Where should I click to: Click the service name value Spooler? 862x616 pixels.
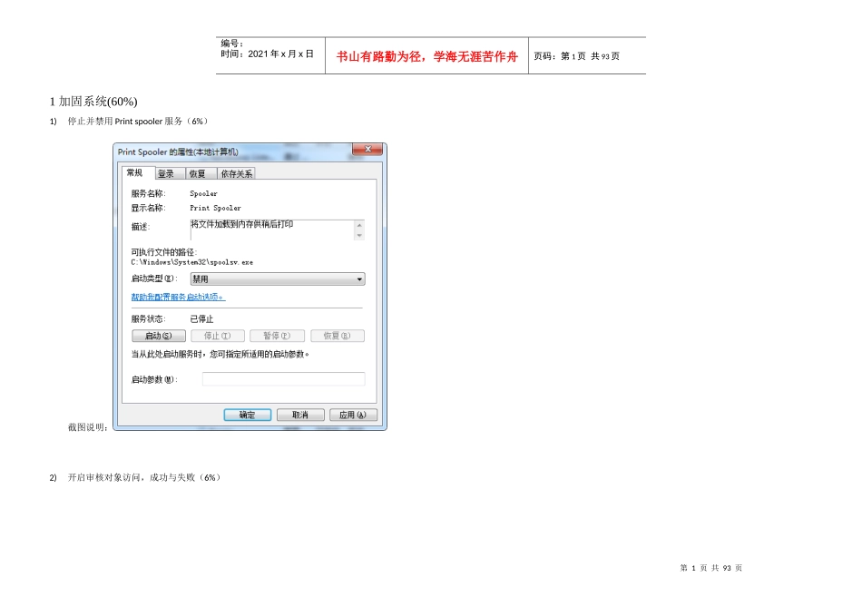click(203, 193)
